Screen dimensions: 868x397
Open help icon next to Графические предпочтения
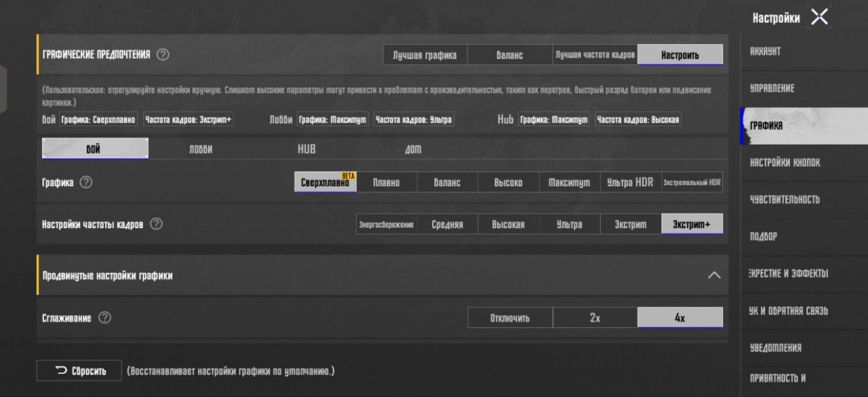point(163,55)
